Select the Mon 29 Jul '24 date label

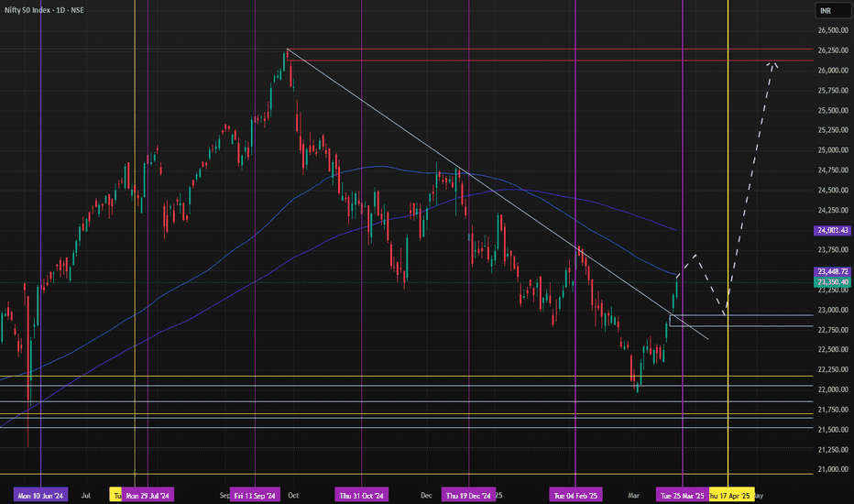(148, 495)
